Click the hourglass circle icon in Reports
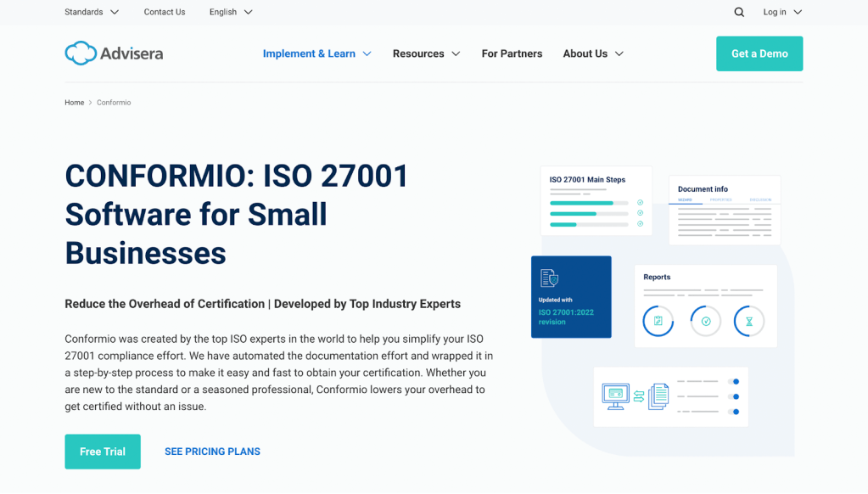The image size is (868, 494). (x=749, y=321)
